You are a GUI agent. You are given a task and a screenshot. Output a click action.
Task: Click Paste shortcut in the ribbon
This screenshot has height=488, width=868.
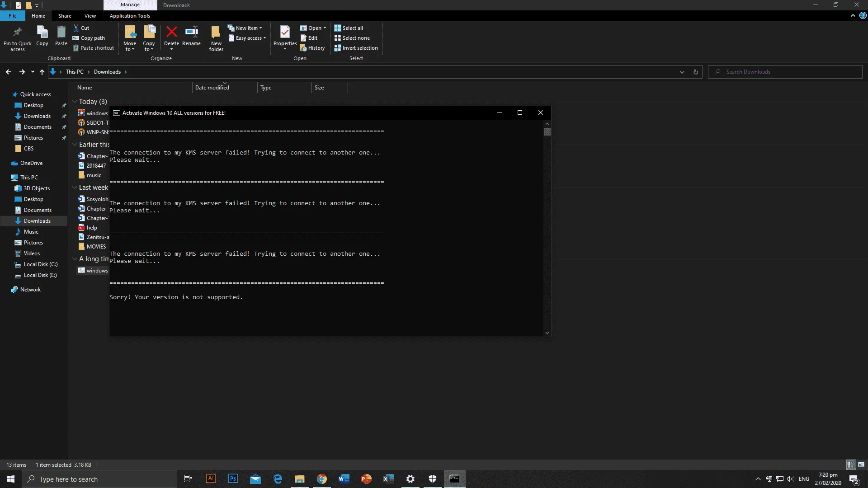click(94, 48)
